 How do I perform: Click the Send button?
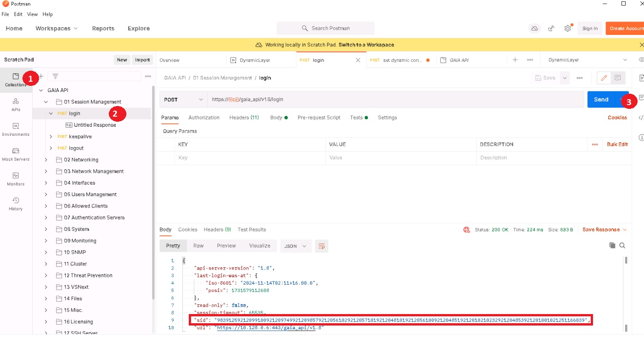pyautogui.click(x=601, y=100)
